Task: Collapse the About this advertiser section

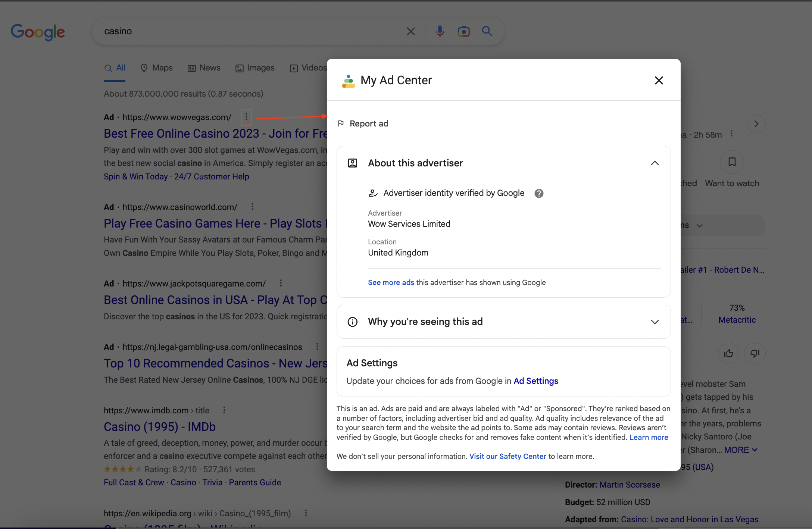Action: pyautogui.click(x=655, y=163)
